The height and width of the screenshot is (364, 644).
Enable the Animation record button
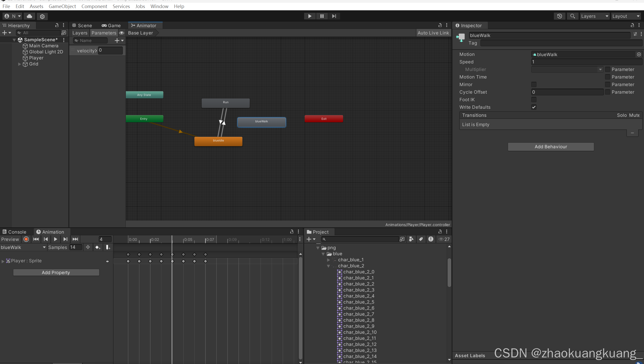click(x=26, y=239)
